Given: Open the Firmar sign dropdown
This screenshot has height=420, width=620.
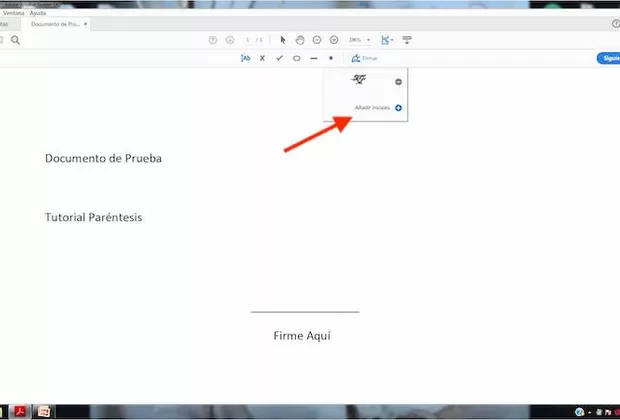Looking at the screenshot, I should point(364,58).
